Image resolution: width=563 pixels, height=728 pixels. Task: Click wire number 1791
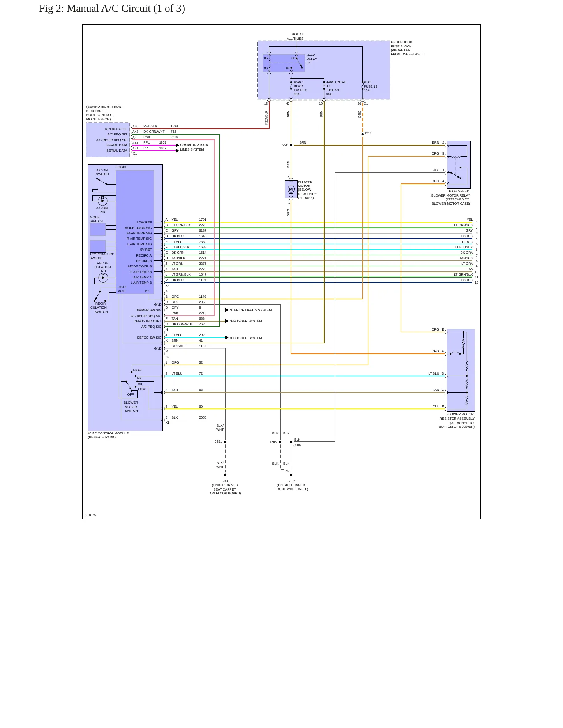coord(203,220)
